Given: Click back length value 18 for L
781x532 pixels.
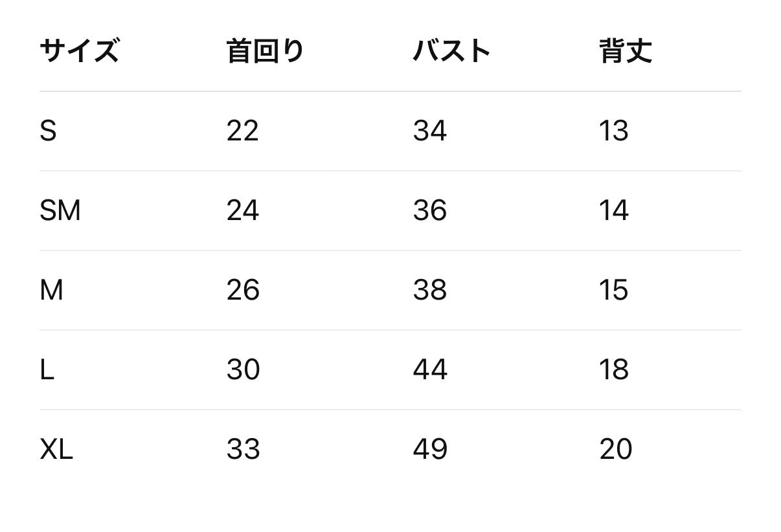Looking at the screenshot, I should coord(613,370).
